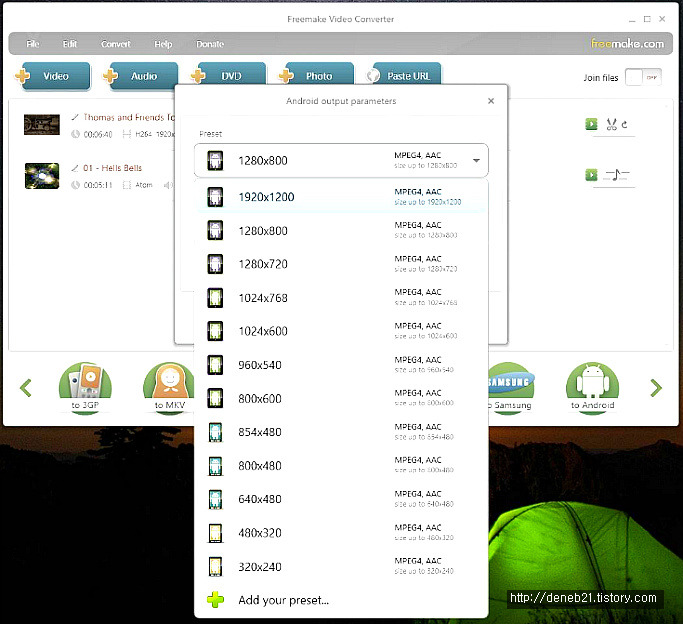Select the 1920x1200 preset

[x=341, y=197]
